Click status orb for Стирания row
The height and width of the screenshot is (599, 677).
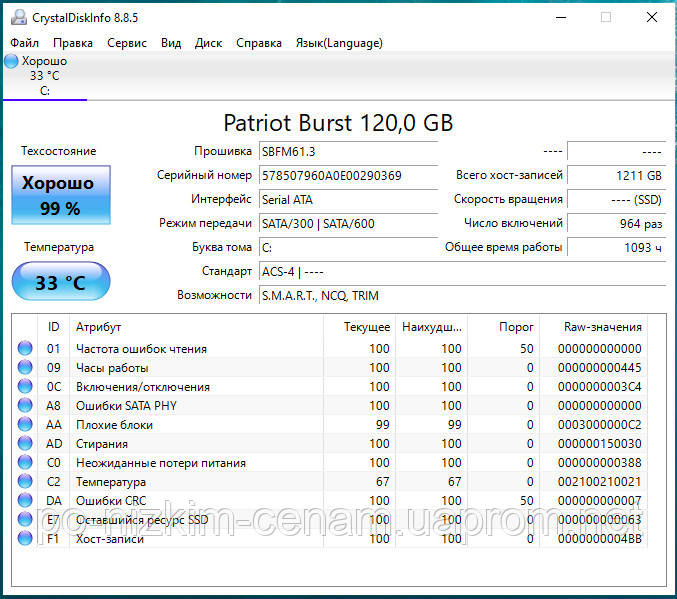point(25,444)
